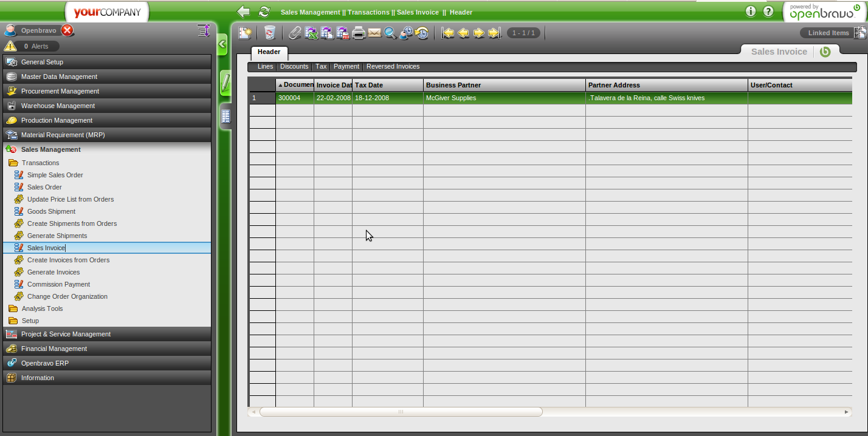Image resolution: width=868 pixels, height=436 pixels.
Task: Export grid to CSV file icon
Action: pyautogui.click(x=327, y=33)
